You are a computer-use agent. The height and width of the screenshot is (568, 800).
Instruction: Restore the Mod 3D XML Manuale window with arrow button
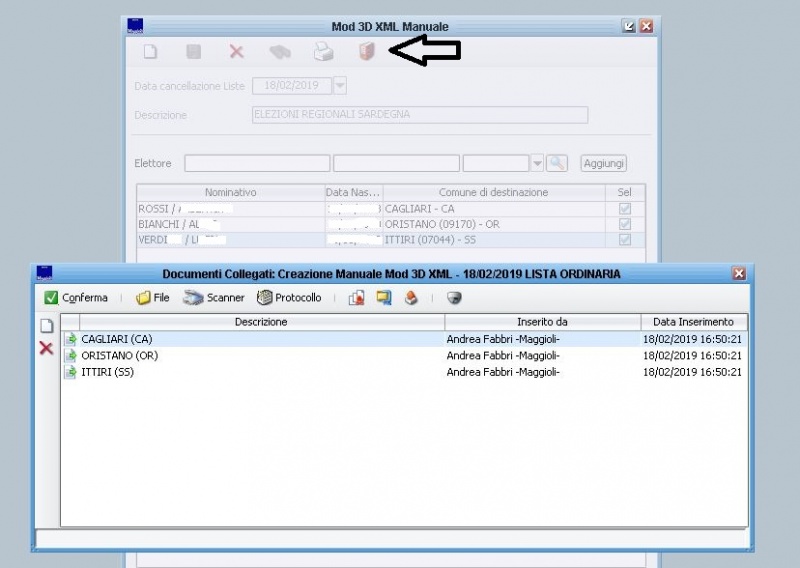point(629,26)
